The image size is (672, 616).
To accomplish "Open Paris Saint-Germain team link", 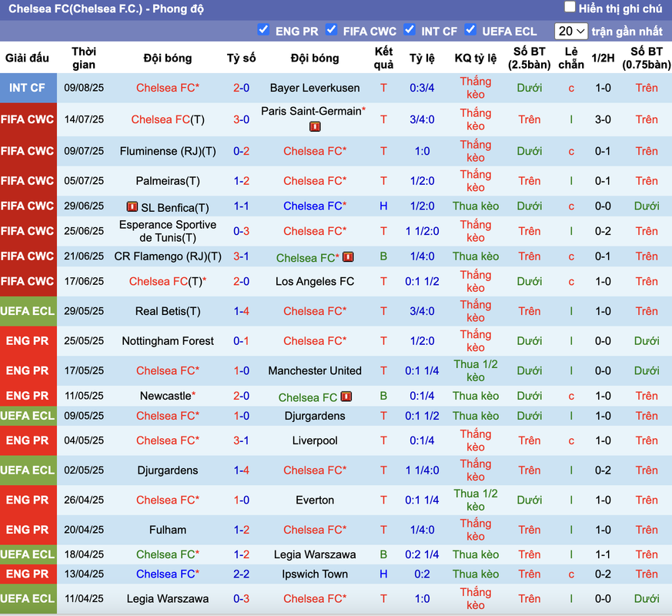I will click(311, 111).
